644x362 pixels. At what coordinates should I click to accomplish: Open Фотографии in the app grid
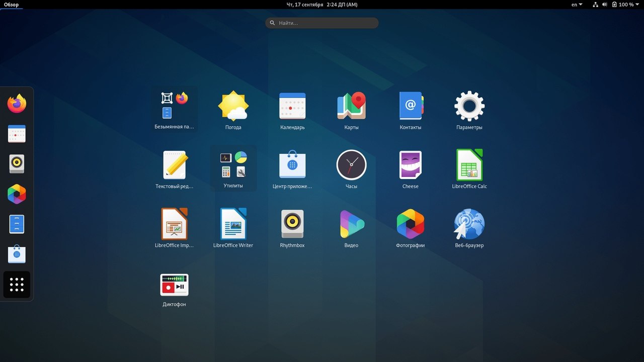410,227
